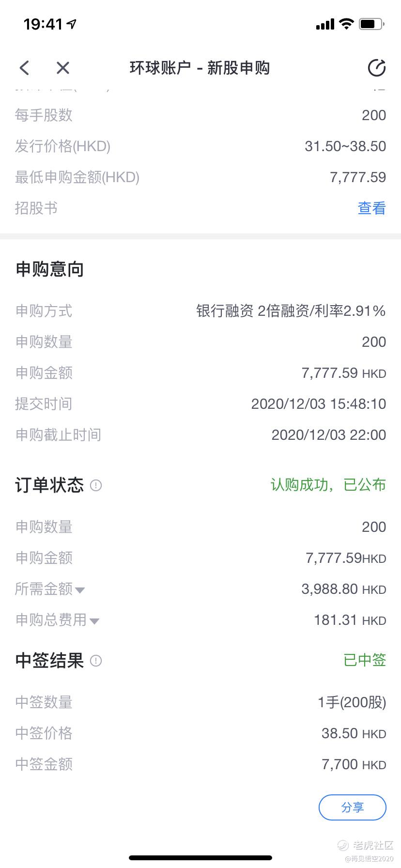Tap the 分享 share button

[x=353, y=807]
